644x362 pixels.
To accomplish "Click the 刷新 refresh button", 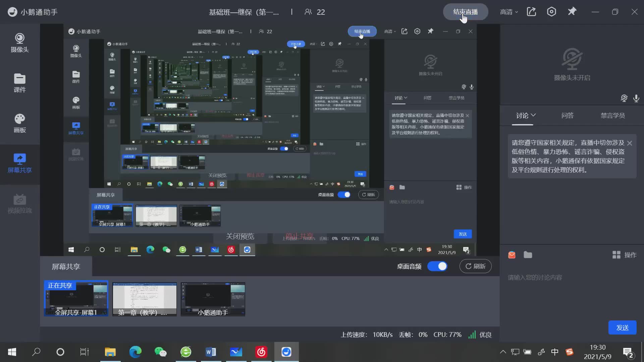I will (475, 266).
